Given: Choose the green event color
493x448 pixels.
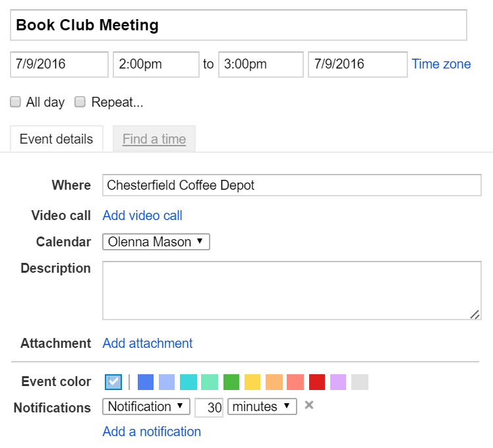Looking at the screenshot, I should tap(231, 382).
